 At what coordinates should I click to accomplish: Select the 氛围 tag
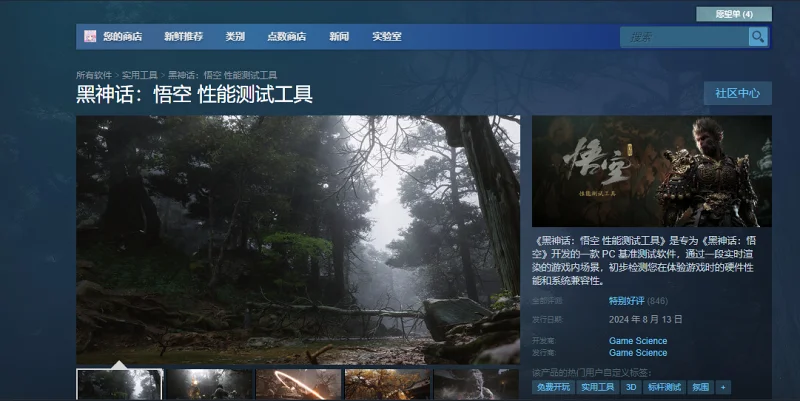[701, 387]
